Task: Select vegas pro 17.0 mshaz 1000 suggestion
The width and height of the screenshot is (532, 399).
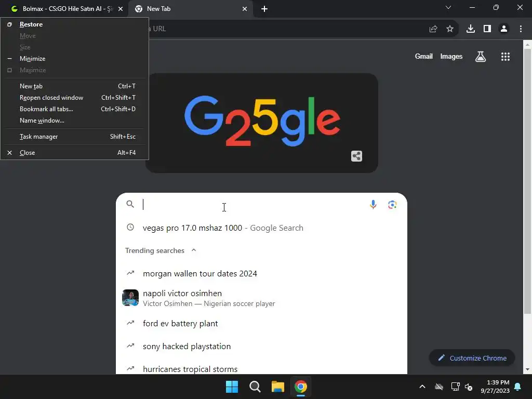Action: click(x=261, y=228)
